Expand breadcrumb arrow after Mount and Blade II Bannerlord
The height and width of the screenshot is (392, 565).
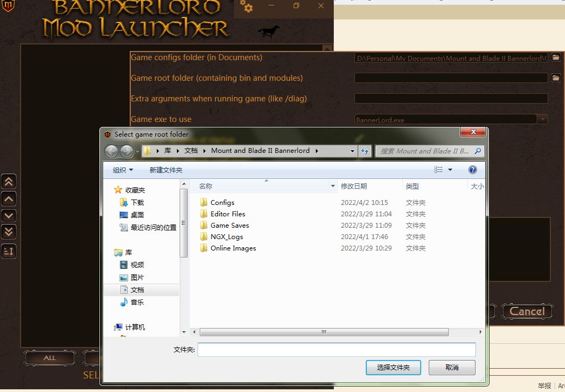click(x=317, y=151)
